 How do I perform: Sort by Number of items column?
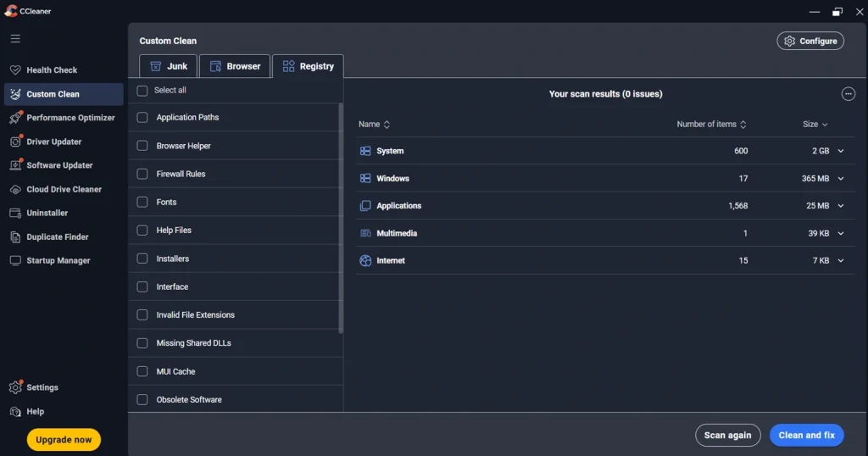[x=711, y=125]
